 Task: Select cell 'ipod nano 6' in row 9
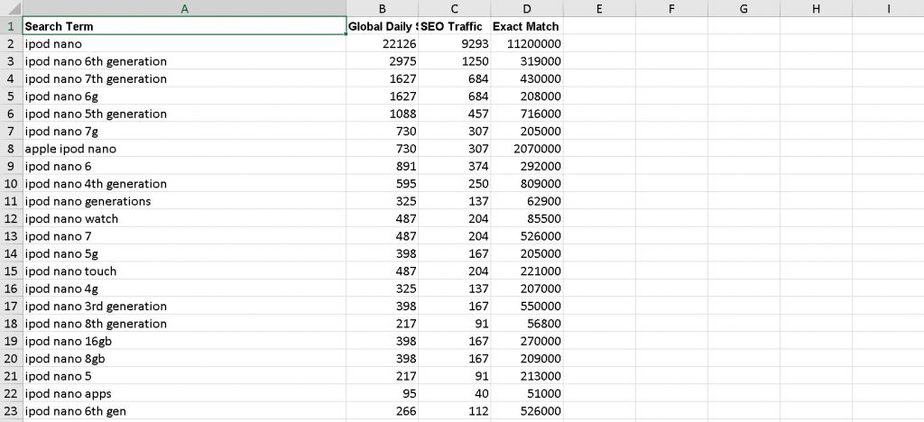point(184,166)
